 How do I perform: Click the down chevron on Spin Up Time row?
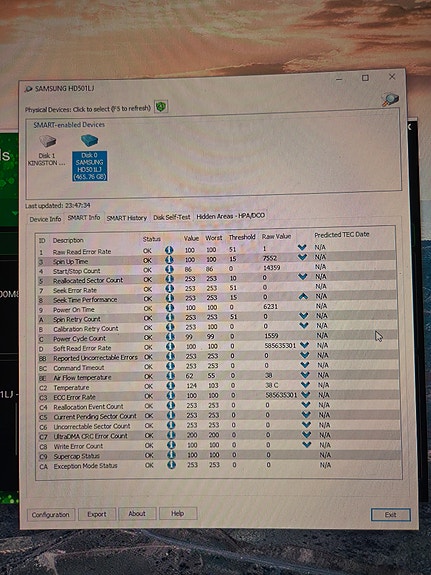tap(302, 257)
